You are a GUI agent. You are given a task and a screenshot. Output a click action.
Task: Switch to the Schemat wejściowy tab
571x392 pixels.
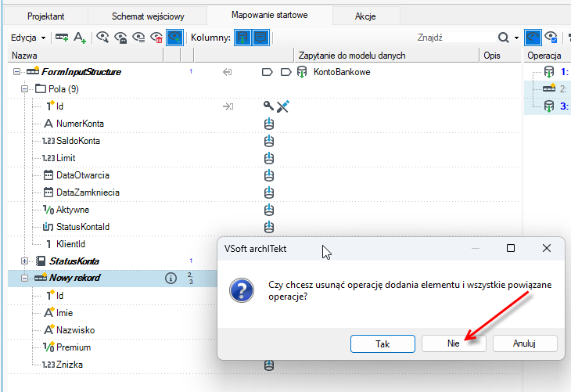[148, 16]
